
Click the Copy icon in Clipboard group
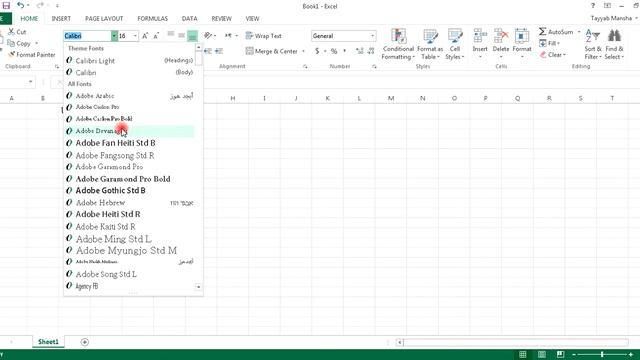[x=11, y=43]
